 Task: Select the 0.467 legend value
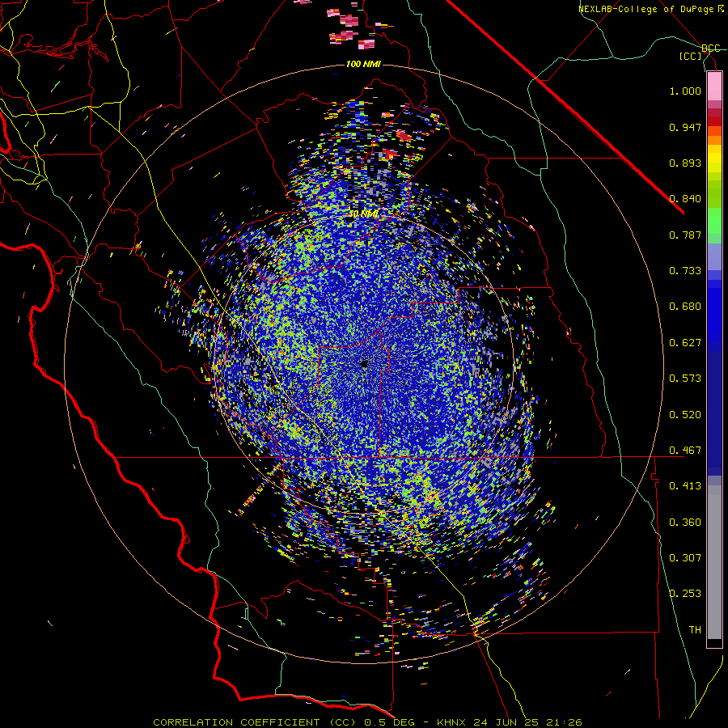click(685, 451)
